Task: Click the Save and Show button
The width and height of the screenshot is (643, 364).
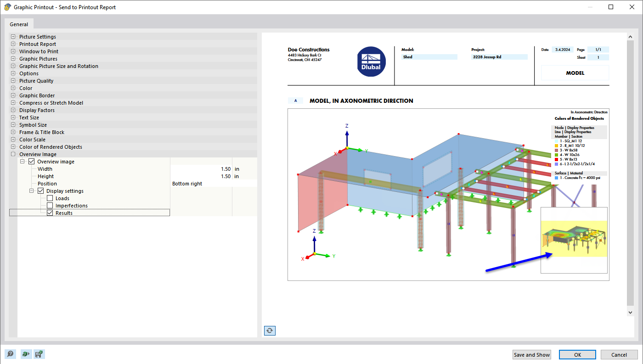Action: click(531, 354)
